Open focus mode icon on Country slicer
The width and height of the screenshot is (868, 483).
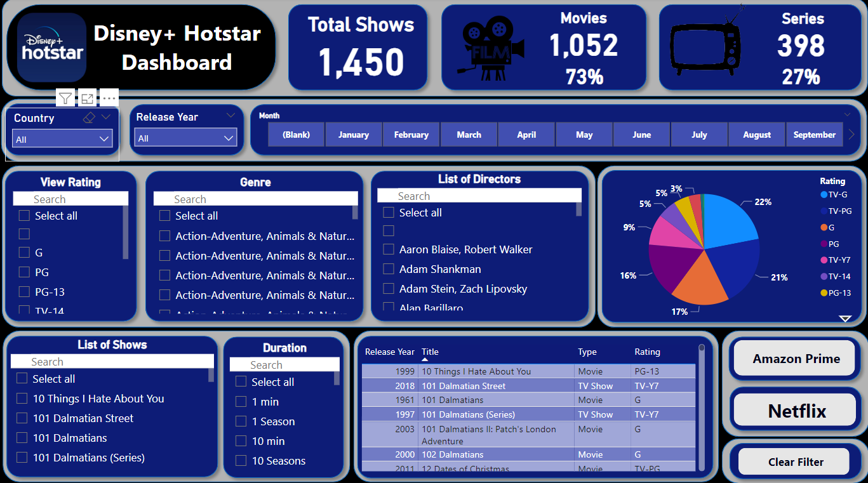coord(87,98)
